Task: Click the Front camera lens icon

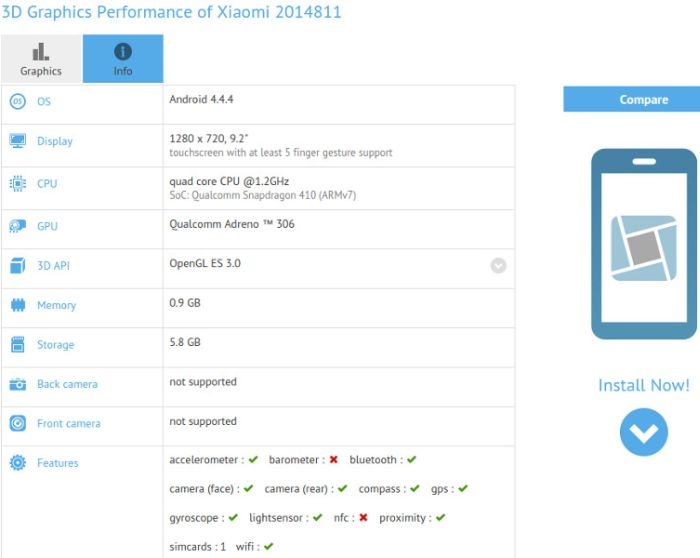Action: coord(18,423)
